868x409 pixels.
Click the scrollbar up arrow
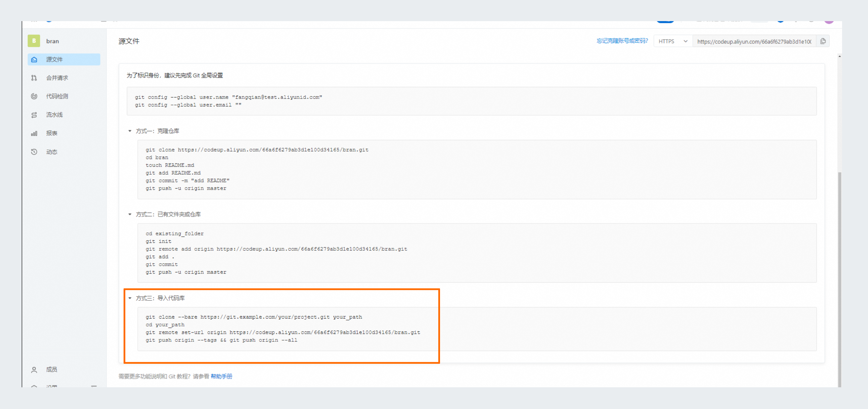point(839,56)
